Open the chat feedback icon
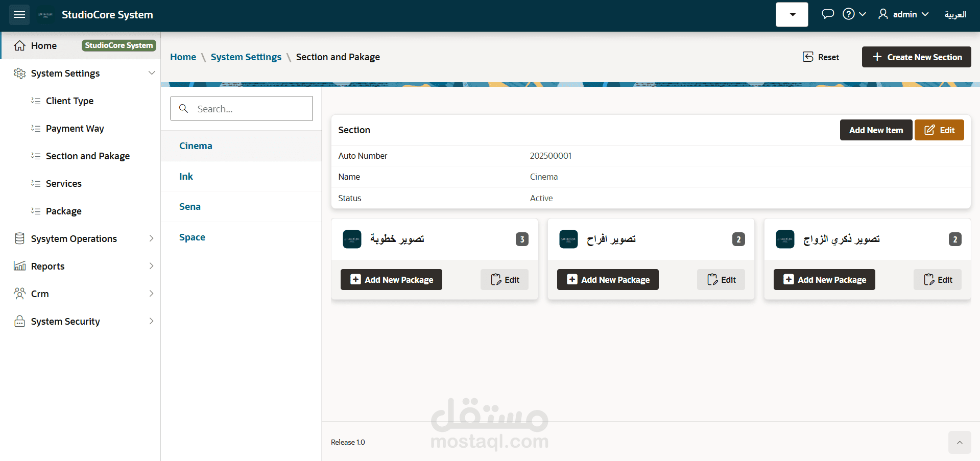The height and width of the screenshot is (461, 980). 828,14
